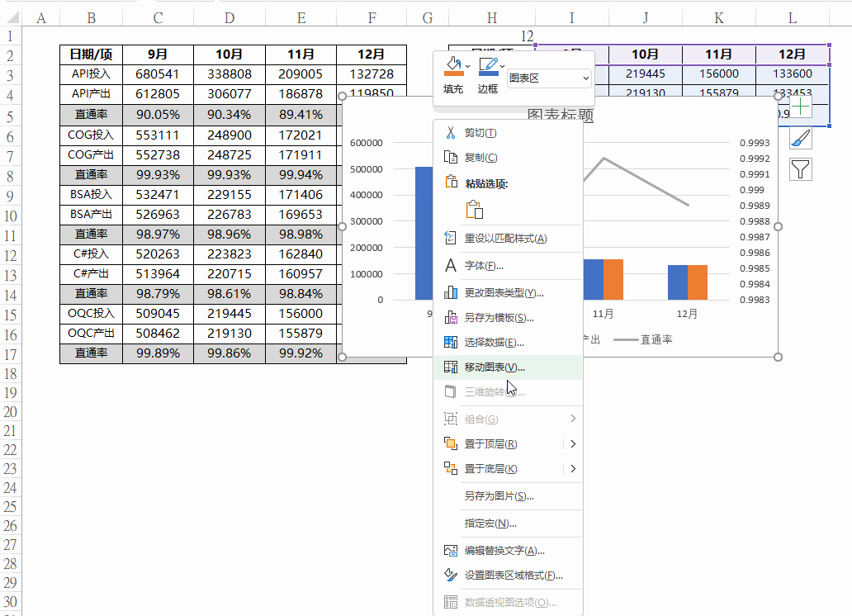Open the Chart Filters funnel button
Image resolution: width=852 pixels, height=616 pixels.
(800, 169)
